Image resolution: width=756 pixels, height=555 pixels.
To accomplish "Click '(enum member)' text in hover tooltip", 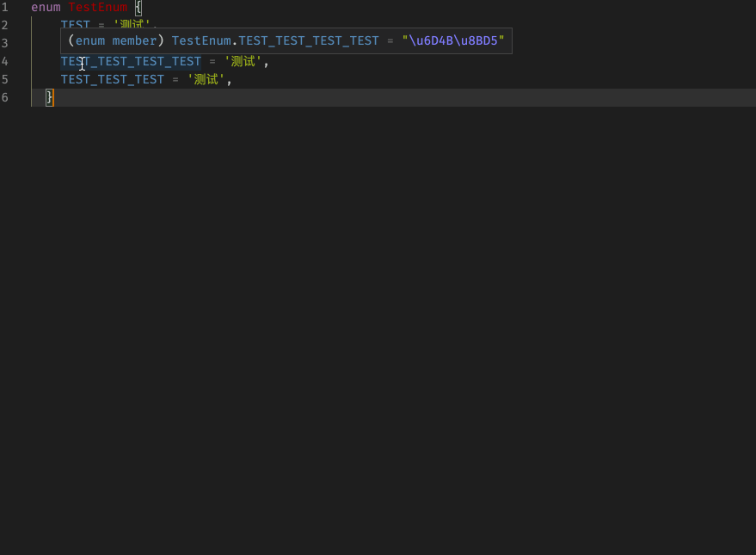I will pyautogui.click(x=116, y=41).
